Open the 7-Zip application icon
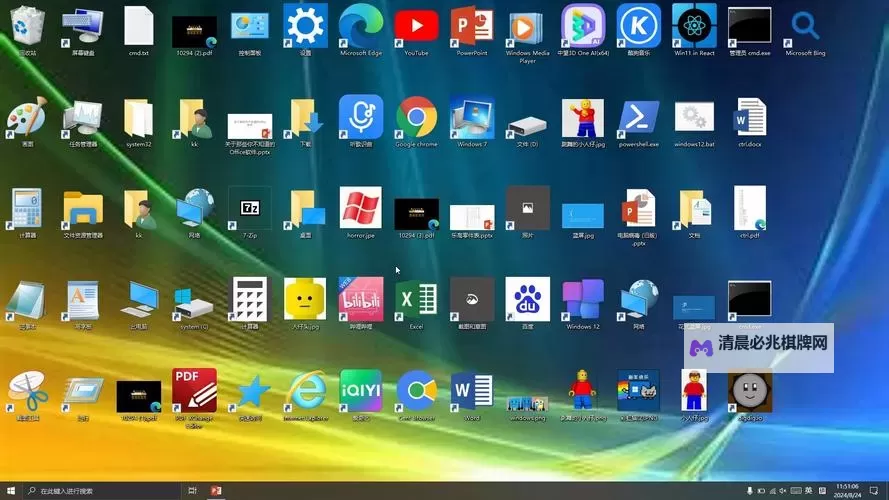 [x=249, y=208]
